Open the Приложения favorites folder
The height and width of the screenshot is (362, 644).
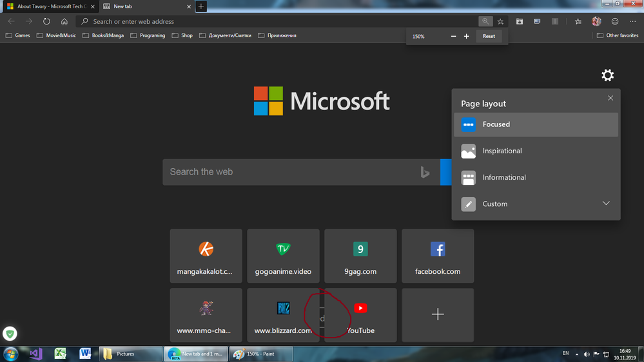pos(277,35)
